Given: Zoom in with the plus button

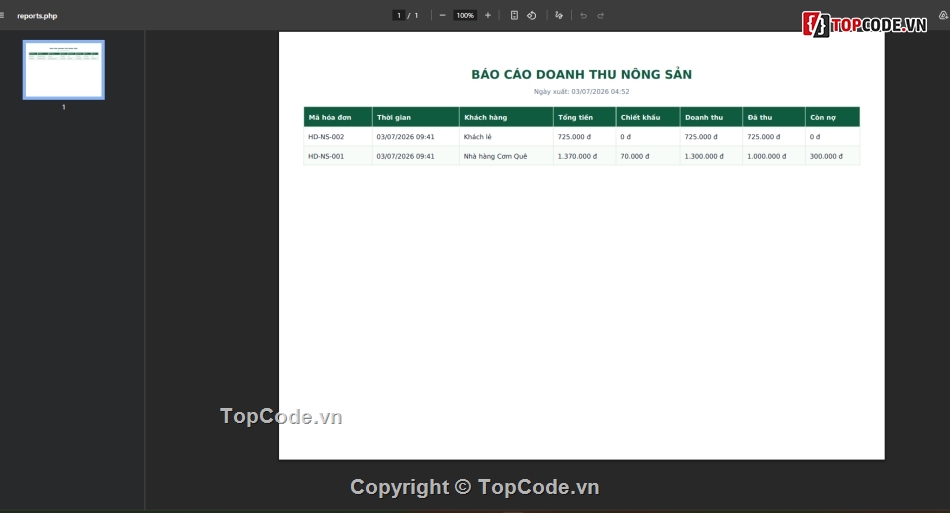Looking at the screenshot, I should (x=488, y=15).
